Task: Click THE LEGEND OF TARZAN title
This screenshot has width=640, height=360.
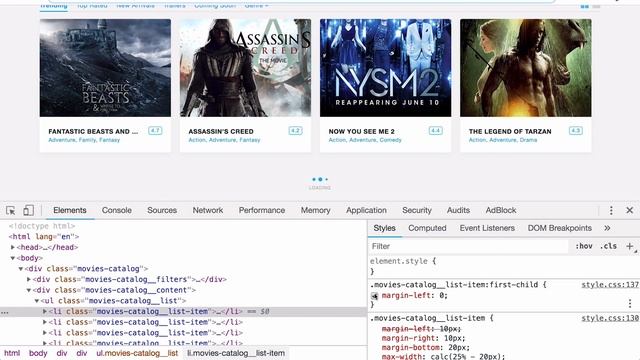Action: 510,131
